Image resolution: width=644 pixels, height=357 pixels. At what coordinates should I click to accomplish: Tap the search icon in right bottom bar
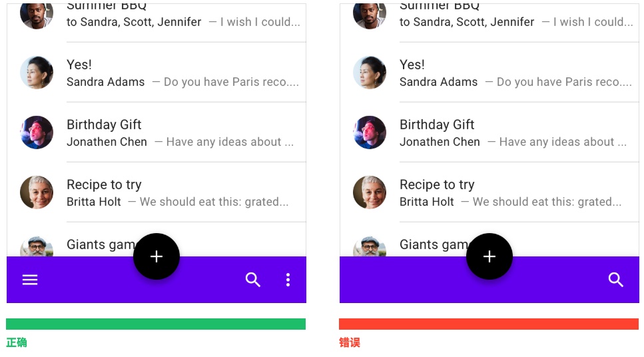point(615,280)
